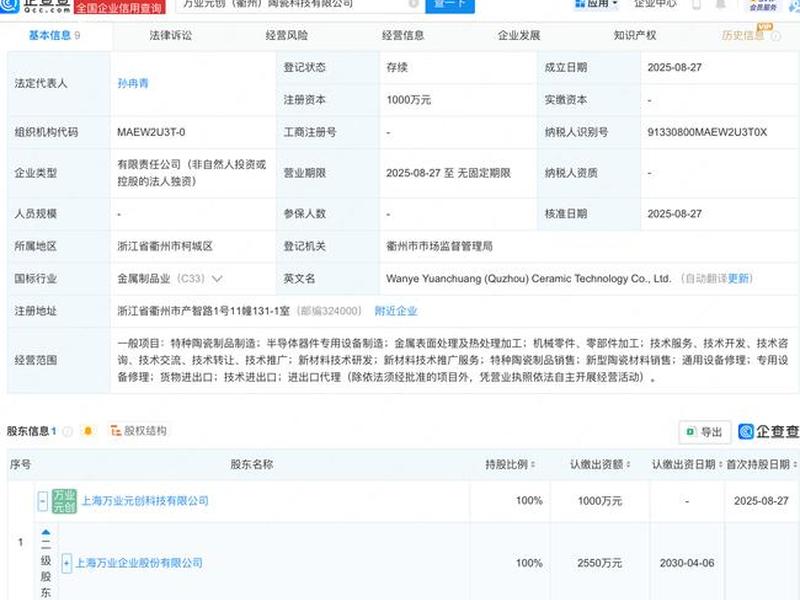
Task: Open the 企业发展 tab
Action: [519, 35]
